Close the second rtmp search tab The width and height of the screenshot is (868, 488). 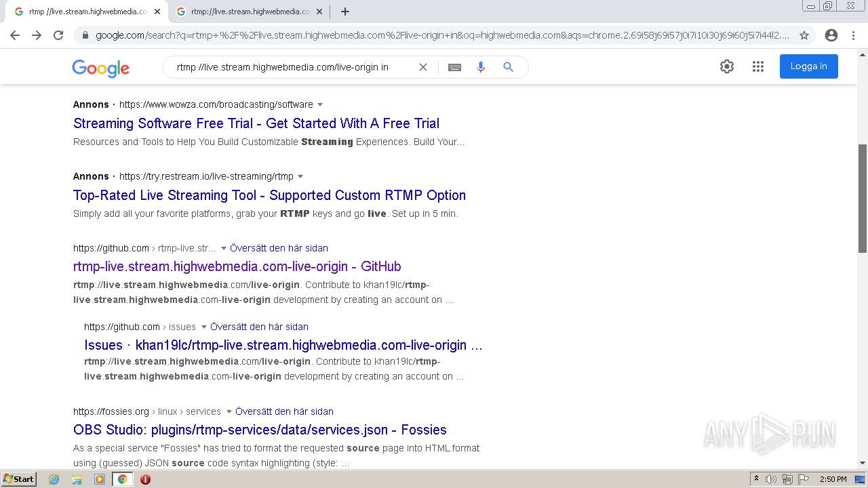tap(319, 12)
